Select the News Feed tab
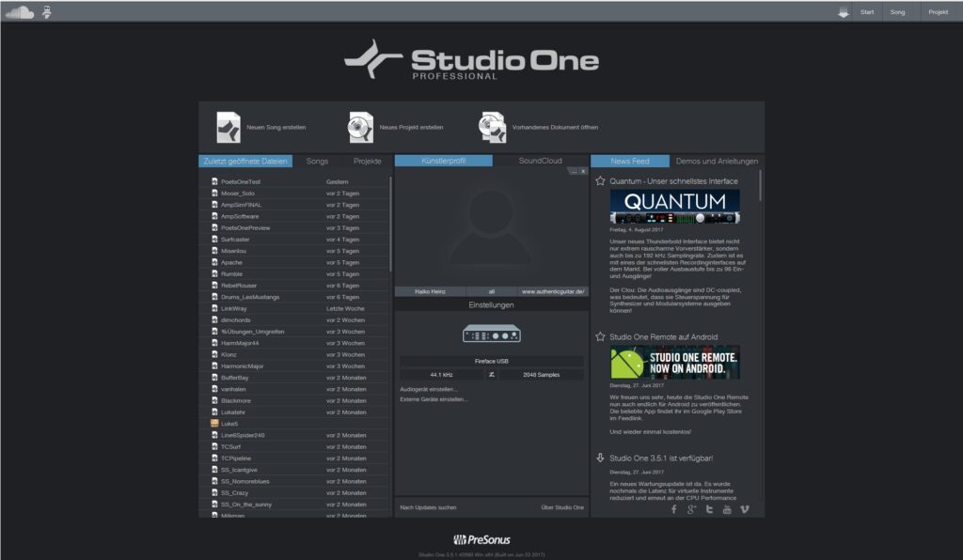Screen dimensions: 963x560 [x=629, y=162]
